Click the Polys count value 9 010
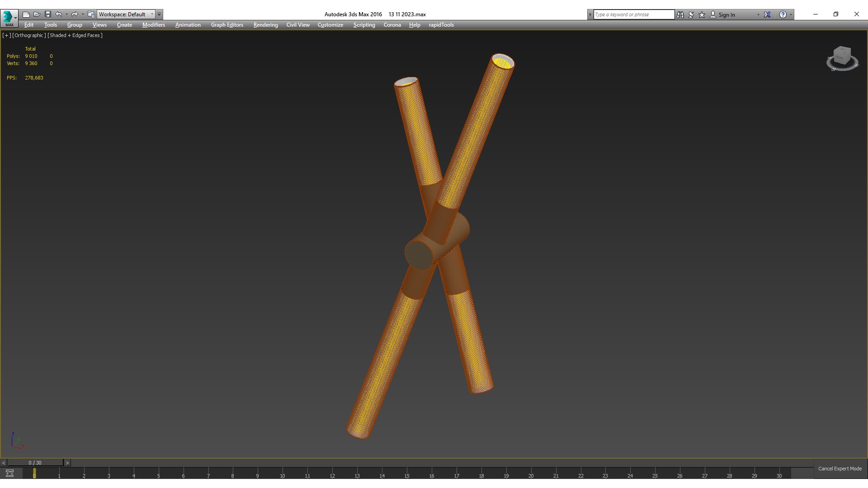This screenshot has width=868, height=488. pyautogui.click(x=31, y=56)
